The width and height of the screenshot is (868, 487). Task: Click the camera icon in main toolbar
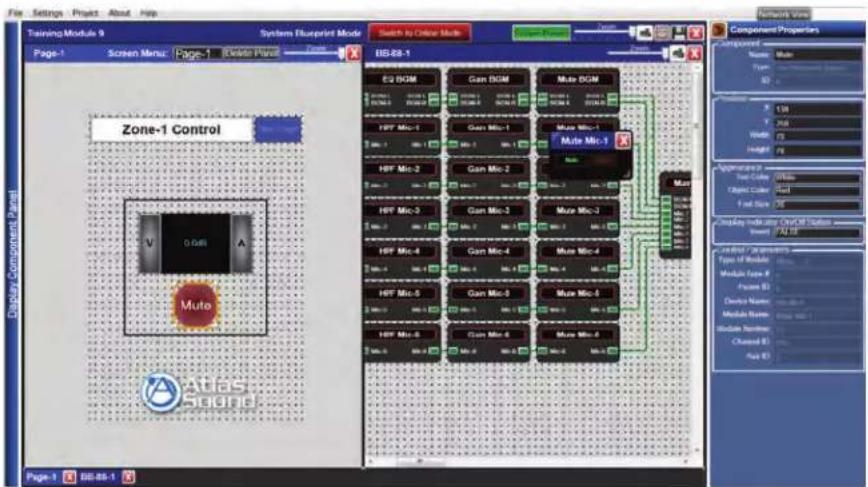pos(645,33)
